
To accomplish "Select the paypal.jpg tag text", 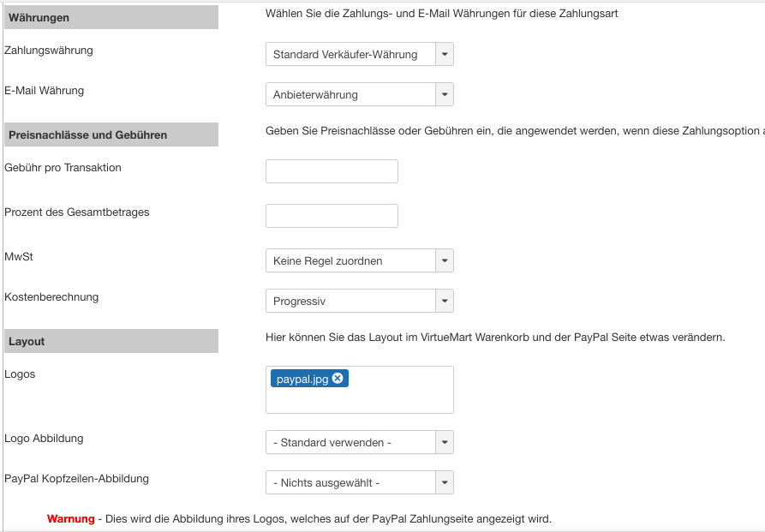I will [302, 379].
